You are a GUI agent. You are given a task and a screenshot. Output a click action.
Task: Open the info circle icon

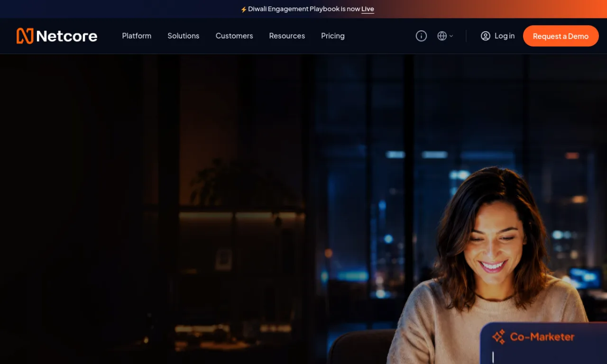421,36
